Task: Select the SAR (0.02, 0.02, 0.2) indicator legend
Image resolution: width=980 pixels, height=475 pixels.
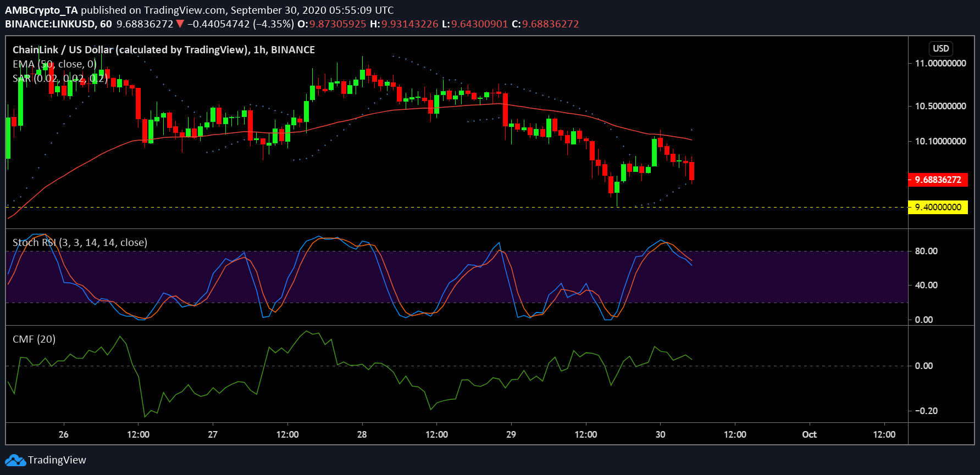Action: coord(60,79)
